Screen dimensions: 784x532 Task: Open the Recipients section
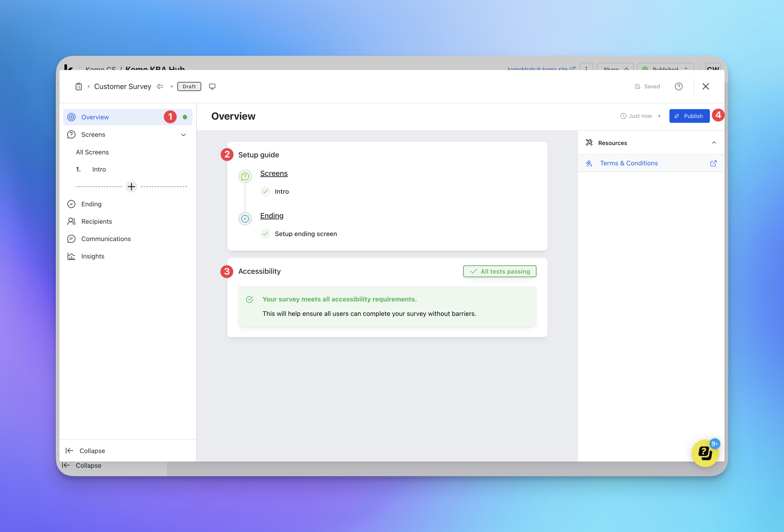97,221
